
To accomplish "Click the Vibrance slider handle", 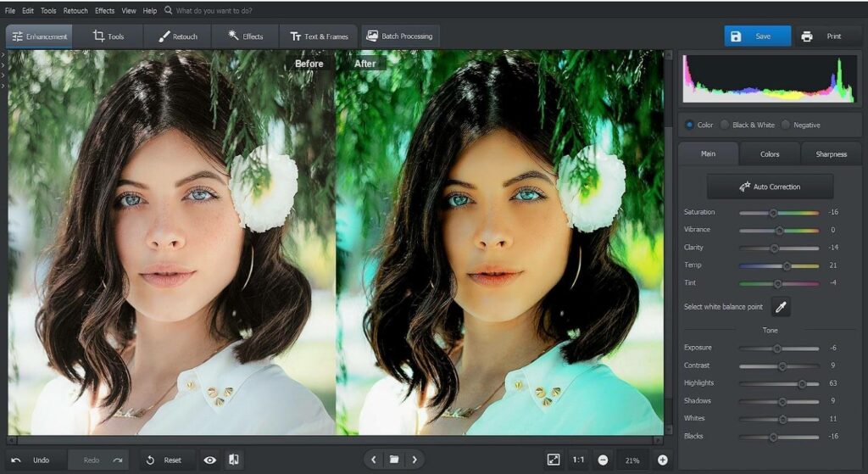I will click(x=780, y=231).
